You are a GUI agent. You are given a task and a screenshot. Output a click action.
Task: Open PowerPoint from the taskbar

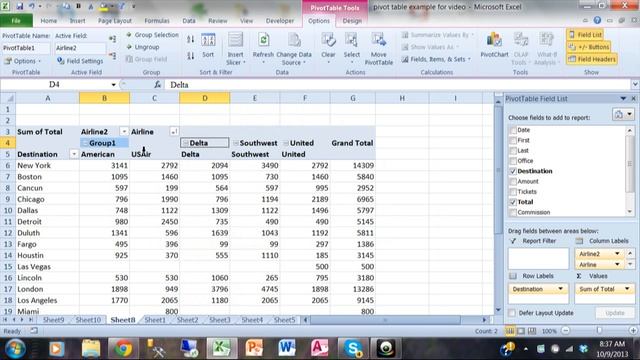(x=254, y=349)
